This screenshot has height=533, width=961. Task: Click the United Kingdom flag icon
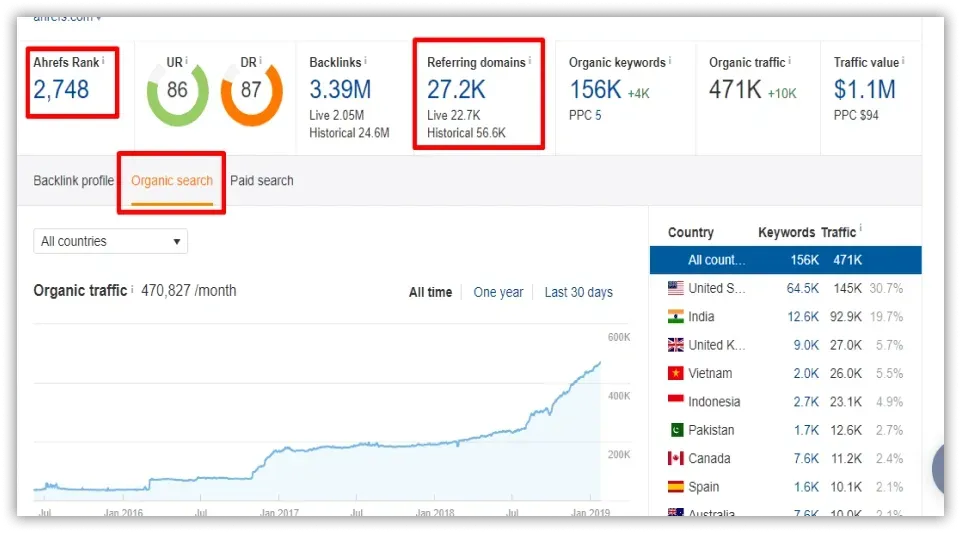pos(675,345)
